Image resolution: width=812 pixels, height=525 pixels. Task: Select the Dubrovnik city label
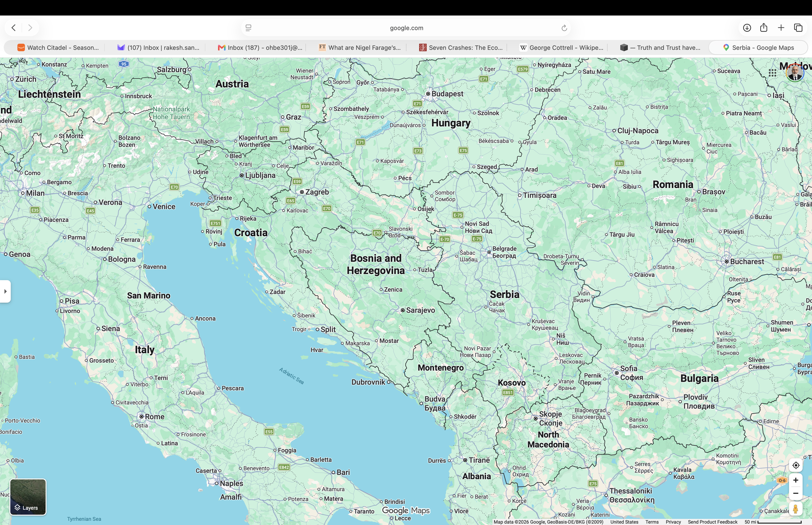pos(368,382)
